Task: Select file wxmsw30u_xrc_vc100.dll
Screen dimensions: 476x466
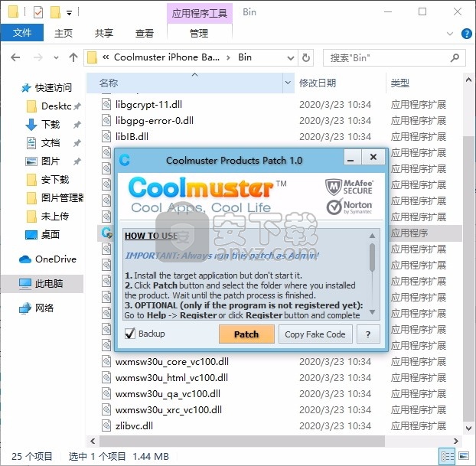Action: tap(168, 410)
